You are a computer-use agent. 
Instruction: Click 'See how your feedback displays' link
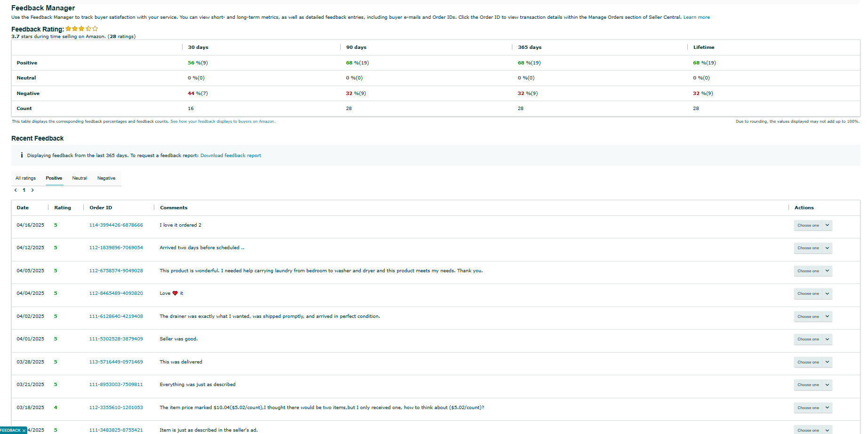(x=223, y=121)
